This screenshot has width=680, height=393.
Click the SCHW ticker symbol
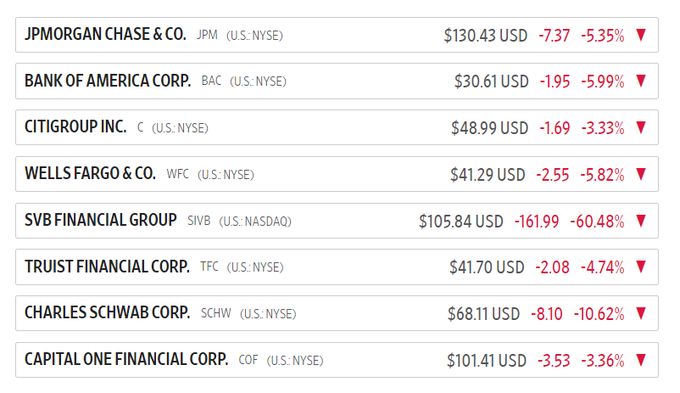216,313
